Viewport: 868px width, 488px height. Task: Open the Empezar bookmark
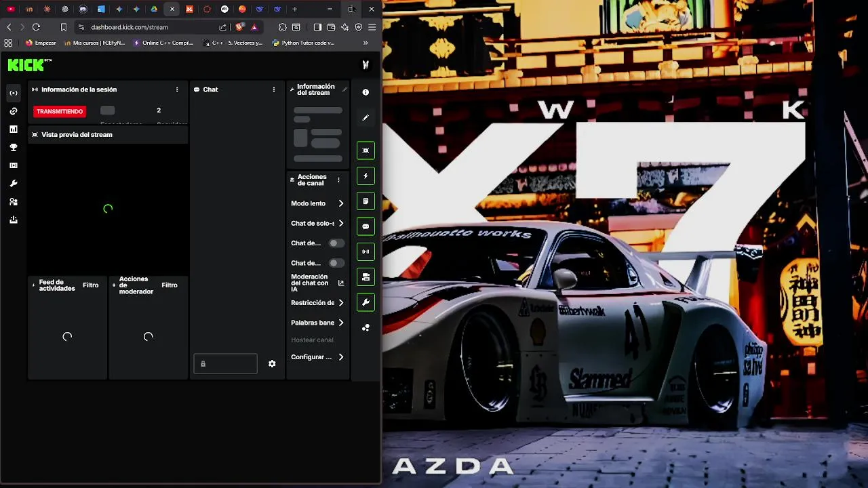coord(40,43)
